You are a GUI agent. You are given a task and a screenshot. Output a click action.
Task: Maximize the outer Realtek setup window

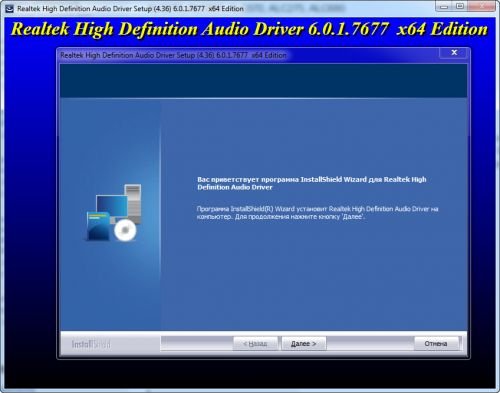tap(460, 6)
